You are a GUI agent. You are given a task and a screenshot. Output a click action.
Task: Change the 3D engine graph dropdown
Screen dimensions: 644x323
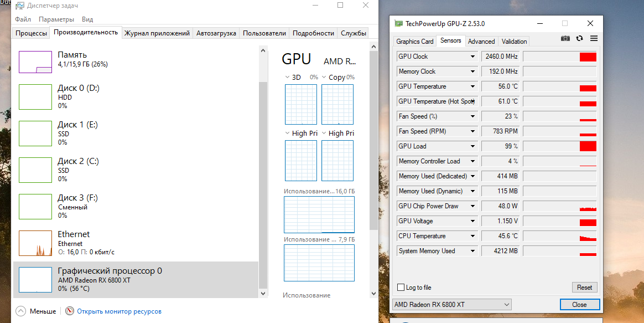point(287,77)
